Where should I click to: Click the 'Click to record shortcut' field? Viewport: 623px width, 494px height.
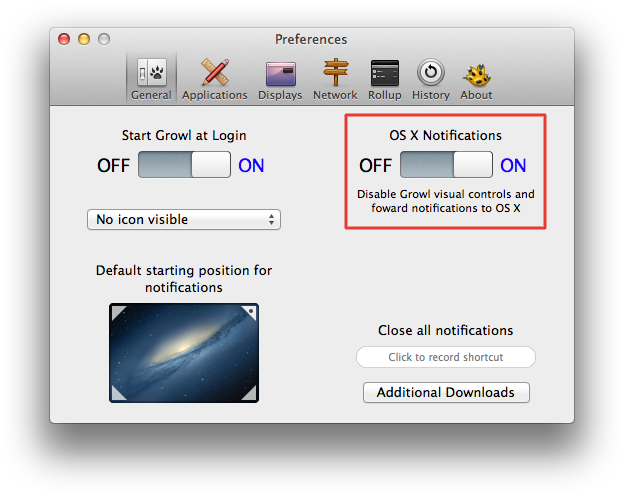pyautogui.click(x=446, y=357)
